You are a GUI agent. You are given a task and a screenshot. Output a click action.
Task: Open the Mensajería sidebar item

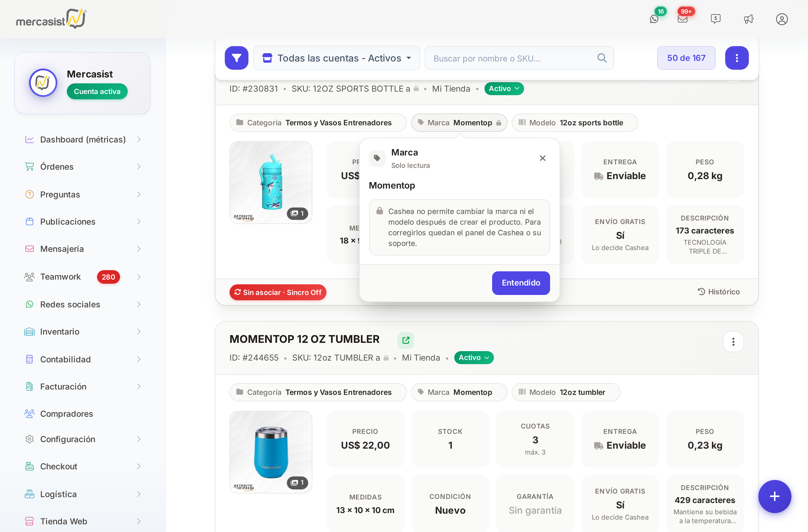(83, 249)
